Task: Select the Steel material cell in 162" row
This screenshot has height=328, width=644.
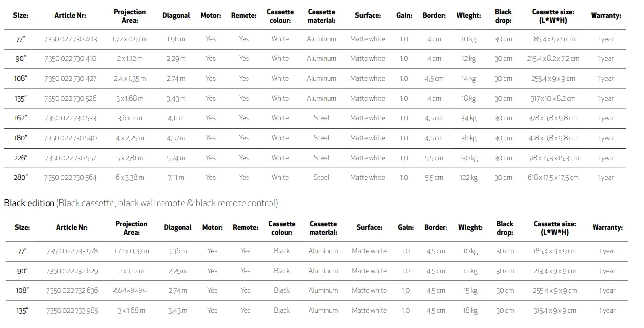Action: (321, 118)
